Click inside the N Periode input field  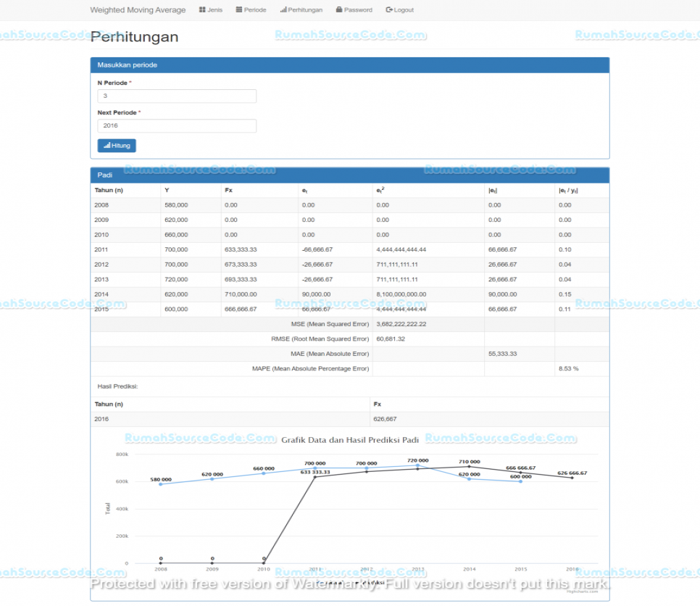[x=177, y=96]
